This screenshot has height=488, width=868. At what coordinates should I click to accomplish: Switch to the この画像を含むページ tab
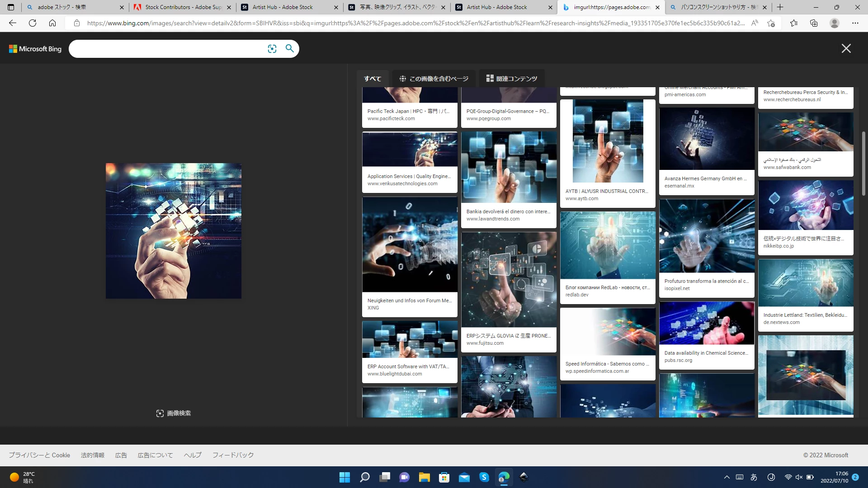434,79
